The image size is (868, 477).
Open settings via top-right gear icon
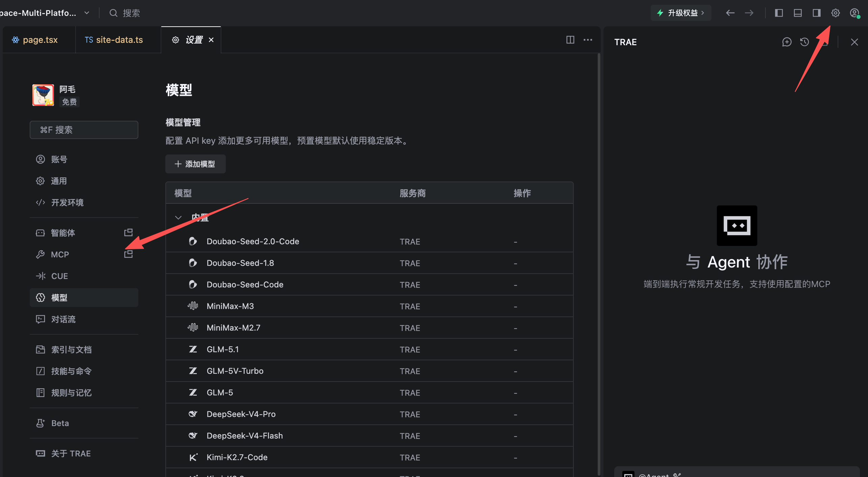835,13
